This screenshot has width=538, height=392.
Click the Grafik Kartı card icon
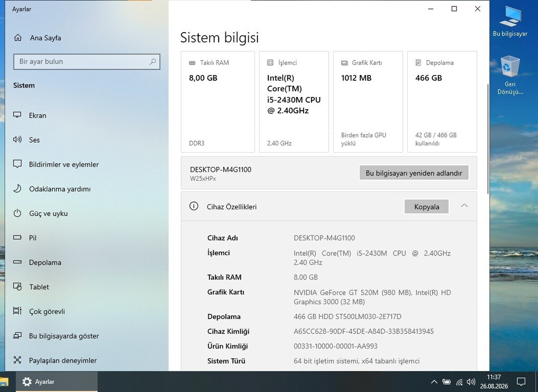pyautogui.click(x=345, y=62)
